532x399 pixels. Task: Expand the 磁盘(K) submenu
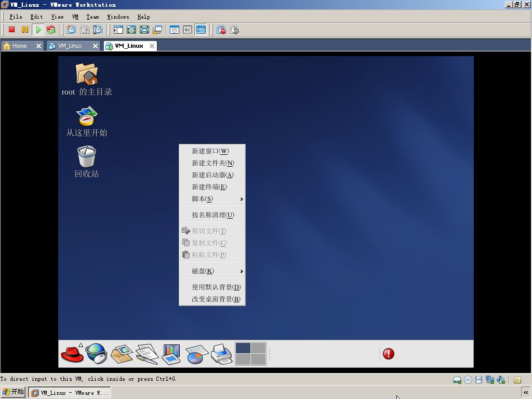point(212,271)
